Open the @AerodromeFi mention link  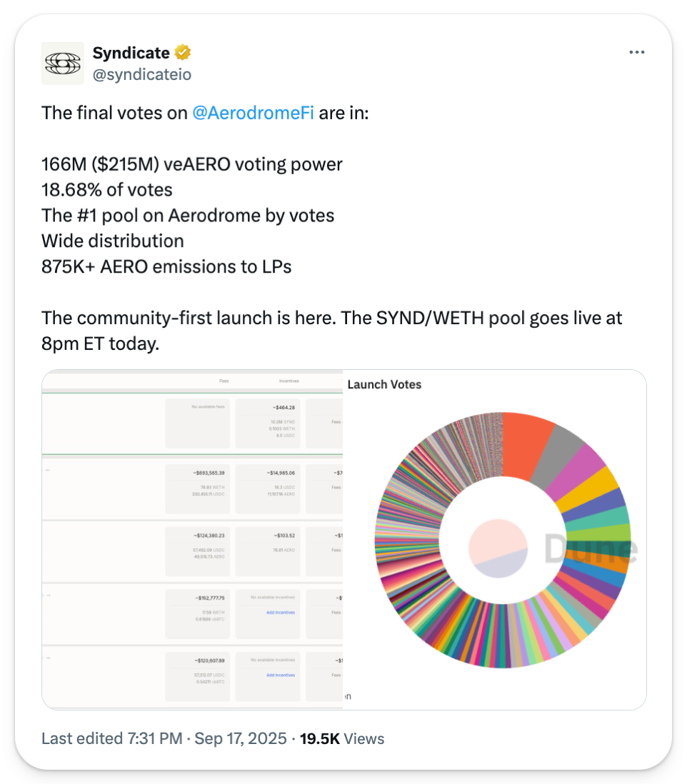point(254,113)
